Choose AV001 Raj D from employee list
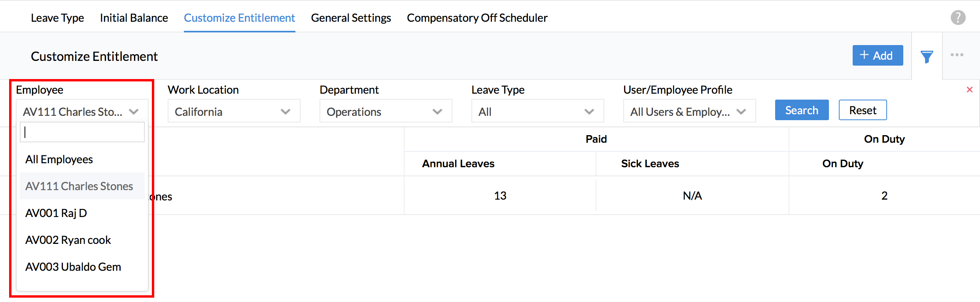The image size is (980, 302). click(x=56, y=213)
